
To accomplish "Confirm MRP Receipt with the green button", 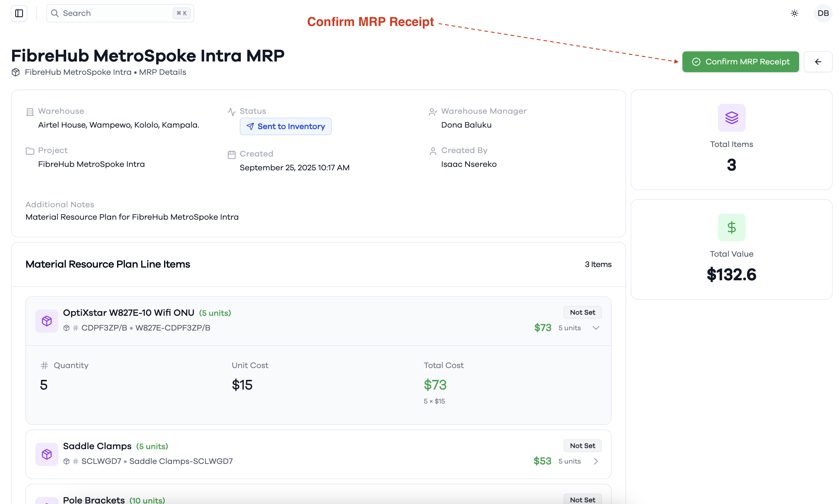I will (x=740, y=62).
